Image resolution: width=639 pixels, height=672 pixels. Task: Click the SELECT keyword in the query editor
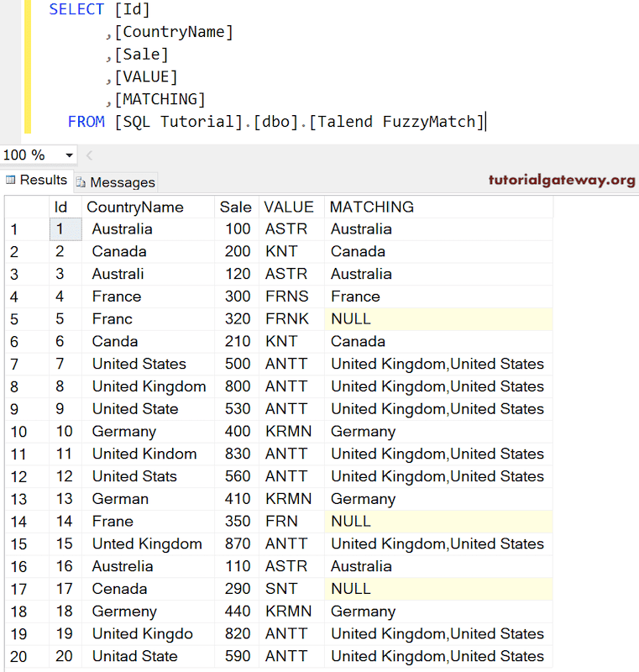(76, 9)
